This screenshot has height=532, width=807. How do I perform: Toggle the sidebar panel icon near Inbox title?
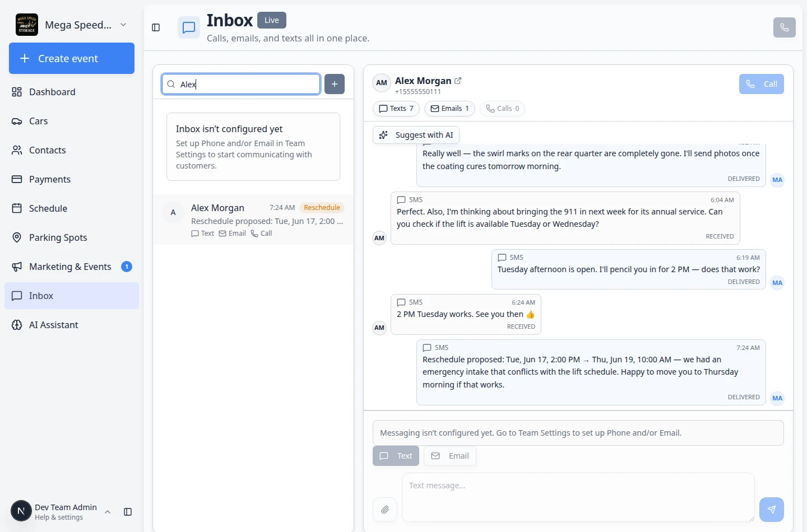(x=156, y=27)
